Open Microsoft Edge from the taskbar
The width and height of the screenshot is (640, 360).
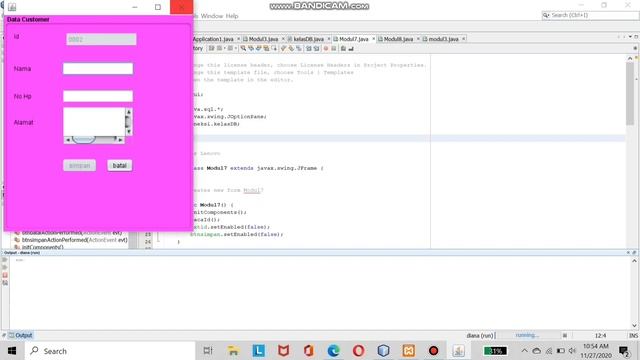click(333, 351)
